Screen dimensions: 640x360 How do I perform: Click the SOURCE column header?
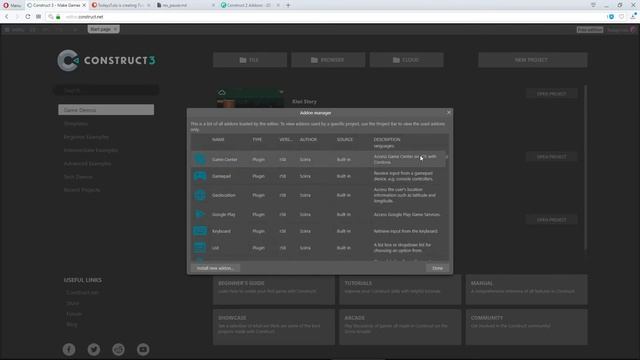point(344,140)
